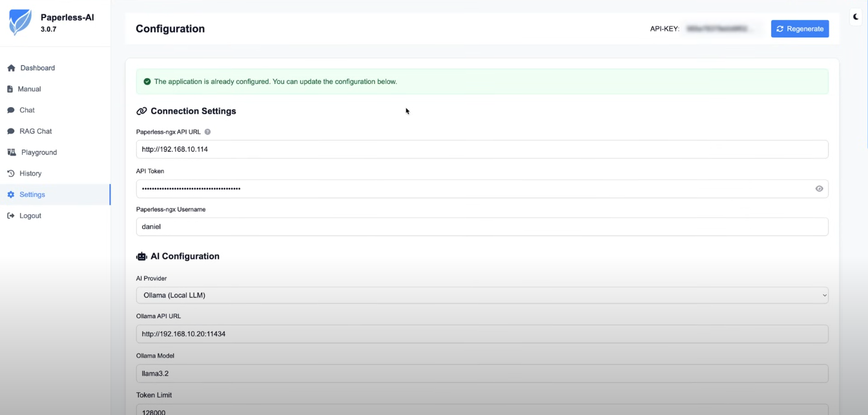The height and width of the screenshot is (415, 868).
Task: Click into the masked API Token field
Action: click(x=482, y=188)
